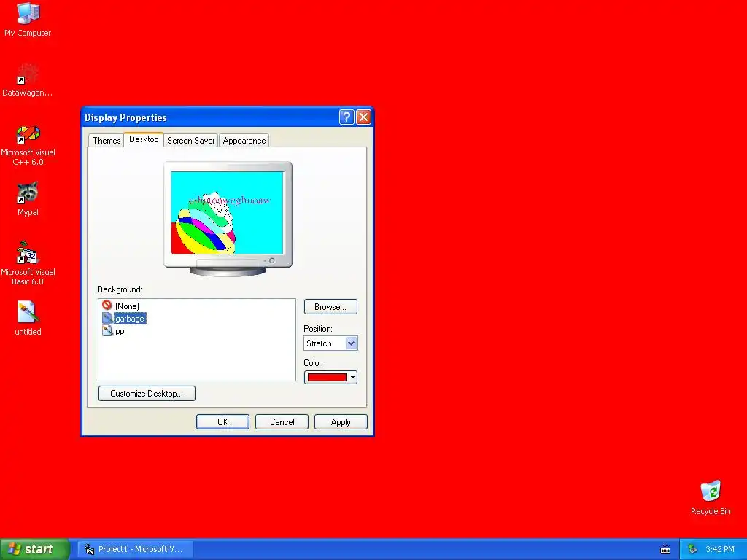The height and width of the screenshot is (560, 747).
Task: Select Microsoft Visual C++ 6.0 shortcut icon
Action: pos(28,145)
